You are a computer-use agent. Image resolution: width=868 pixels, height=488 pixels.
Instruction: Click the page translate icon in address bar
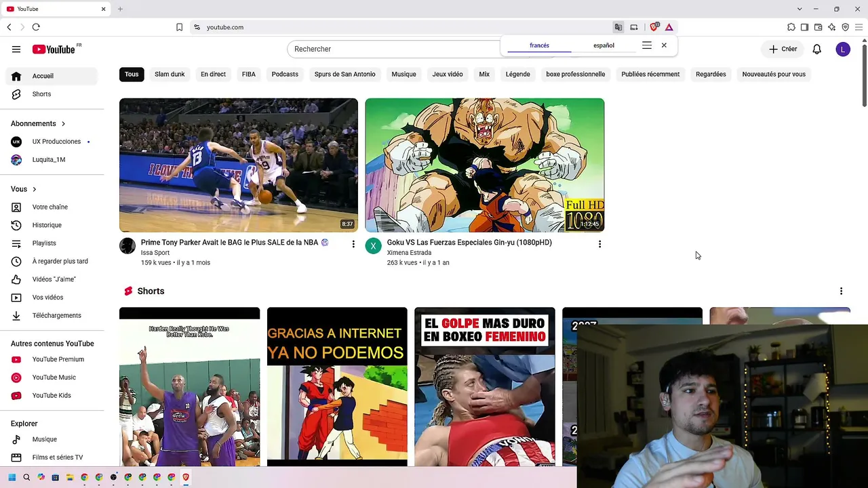[x=618, y=27]
